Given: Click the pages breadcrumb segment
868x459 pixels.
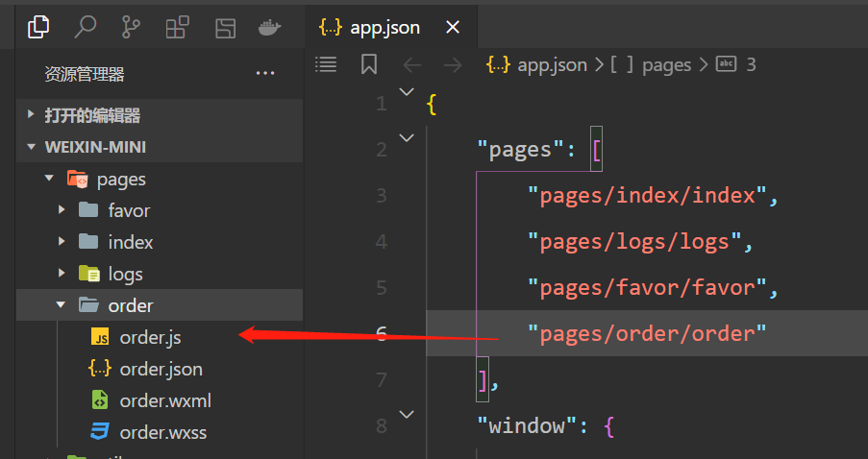Looking at the screenshot, I should point(666,64).
